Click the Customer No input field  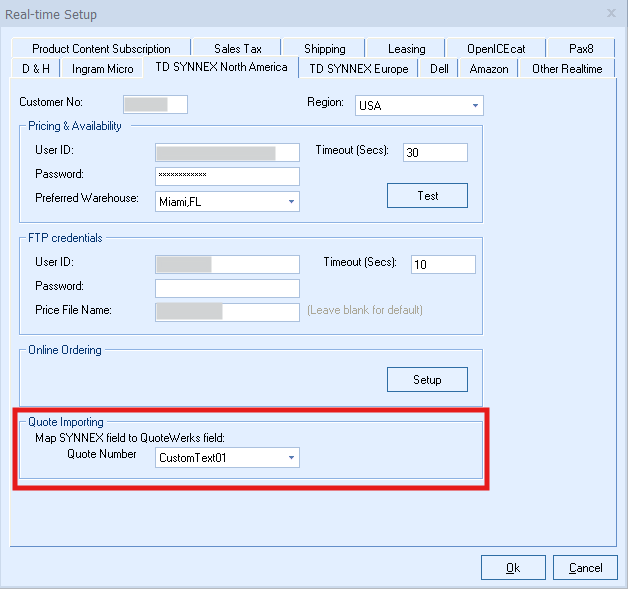coord(155,105)
